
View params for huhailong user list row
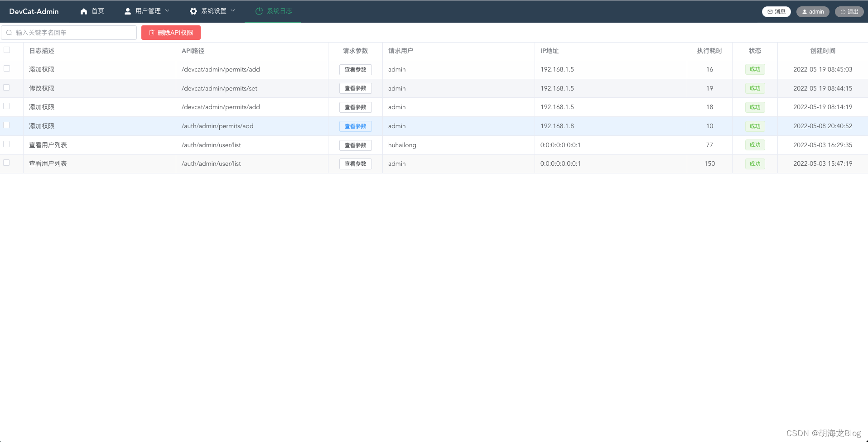(x=356, y=145)
